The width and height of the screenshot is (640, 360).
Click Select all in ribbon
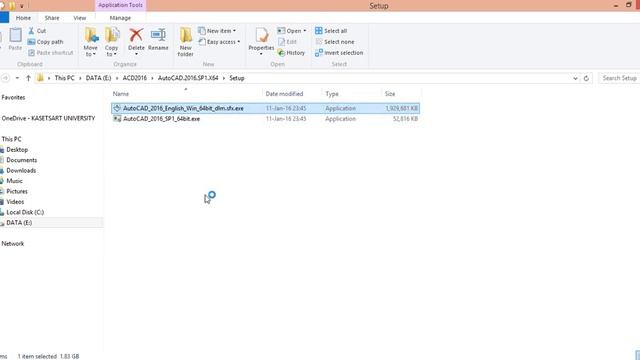tap(331, 31)
